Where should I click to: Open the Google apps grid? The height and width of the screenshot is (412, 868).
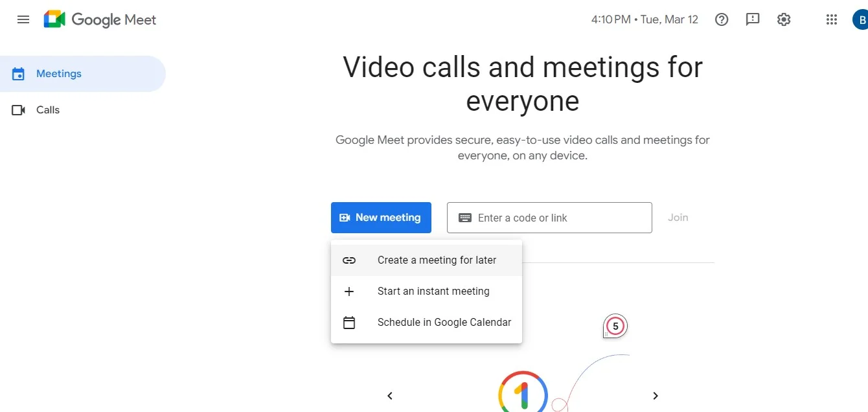[x=832, y=19]
